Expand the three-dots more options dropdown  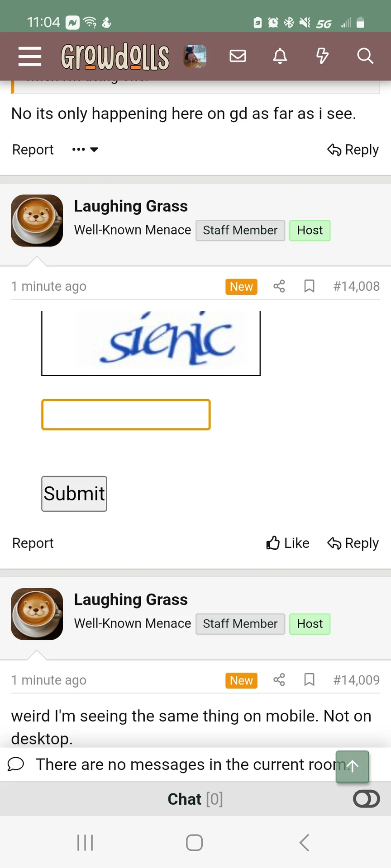[85, 150]
